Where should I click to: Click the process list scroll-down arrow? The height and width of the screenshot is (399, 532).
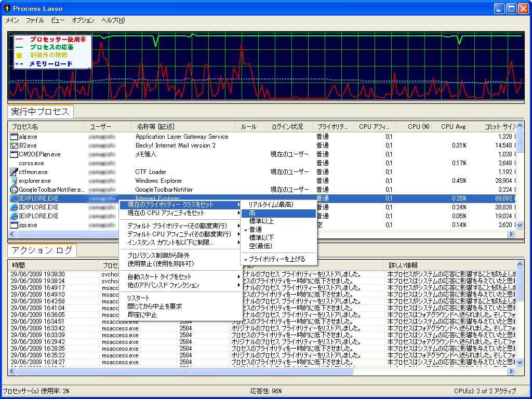click(x=520, y=225)
